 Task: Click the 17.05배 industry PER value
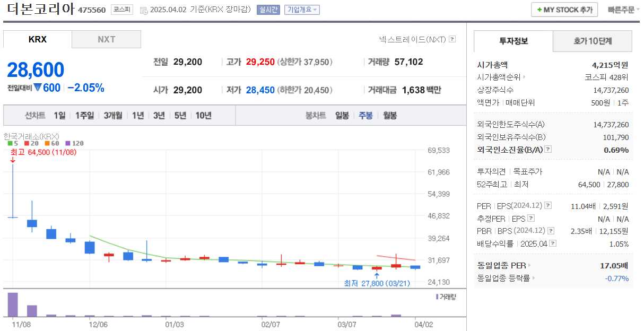pyautogui.click(x=614, y=265)
